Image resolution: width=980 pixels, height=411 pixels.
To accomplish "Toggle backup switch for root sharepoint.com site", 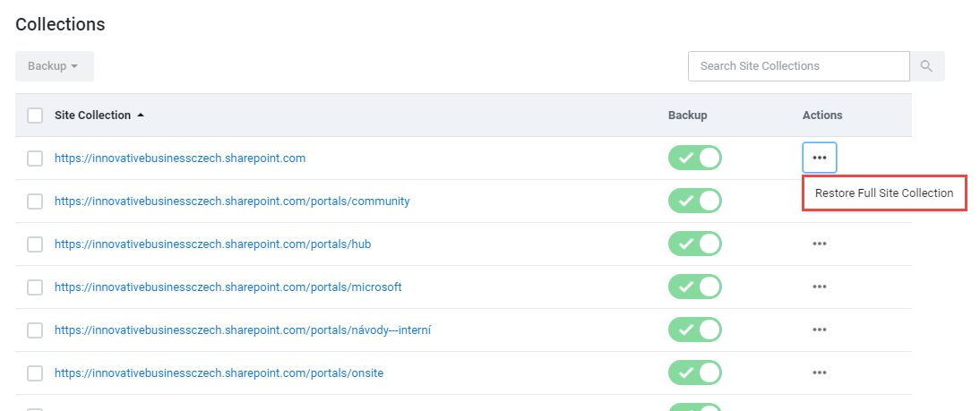I will 695,158.
